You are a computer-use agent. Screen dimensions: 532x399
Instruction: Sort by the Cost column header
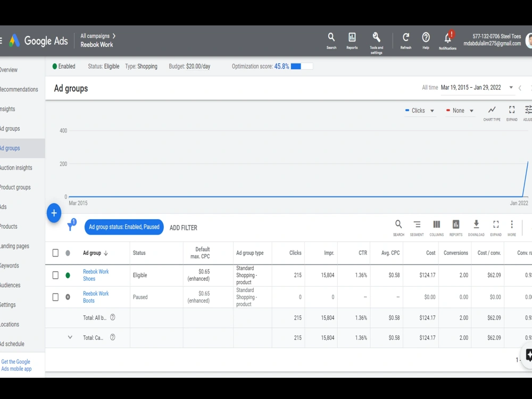click(430, 253)
